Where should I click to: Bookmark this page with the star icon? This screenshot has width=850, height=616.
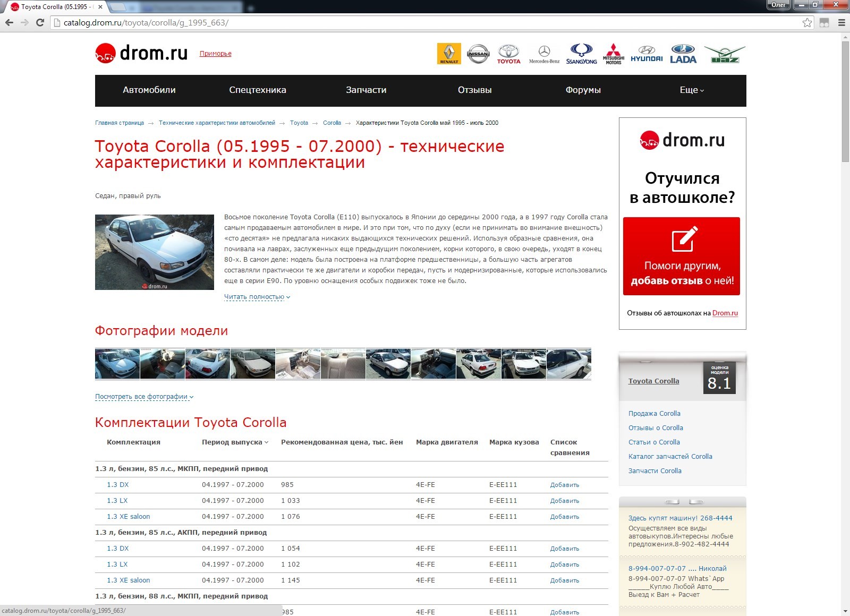pyautogui.click(x=807, y=22)
